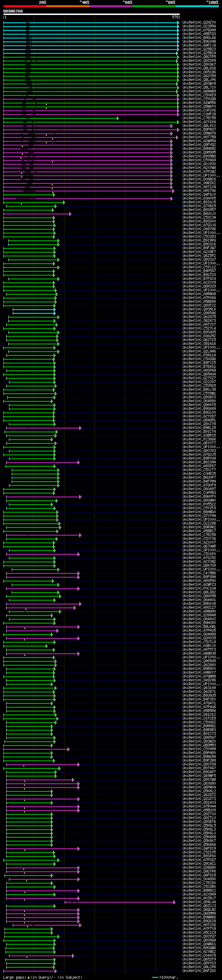Select the UniRef100_A6N4B9 label

[x=199, y=91]
